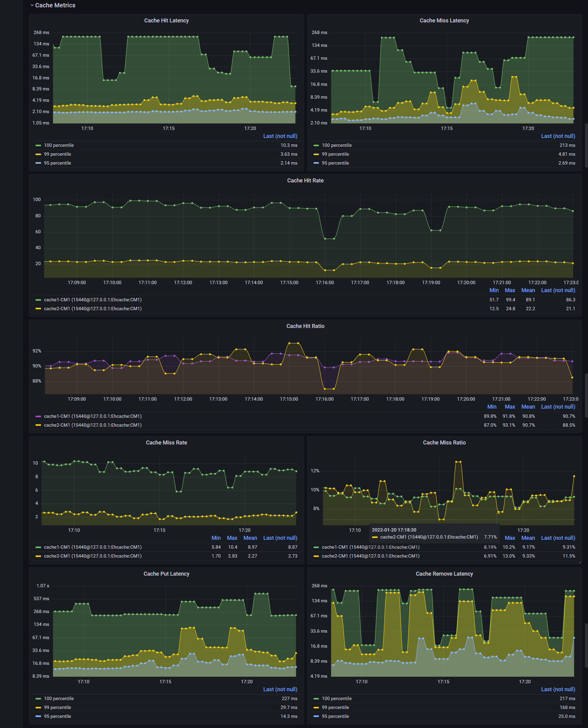This screenshot has height=728, width=588.
Task: Toggle 100 percentile series in Cache Put Latency legend
Action: [58, 699]
